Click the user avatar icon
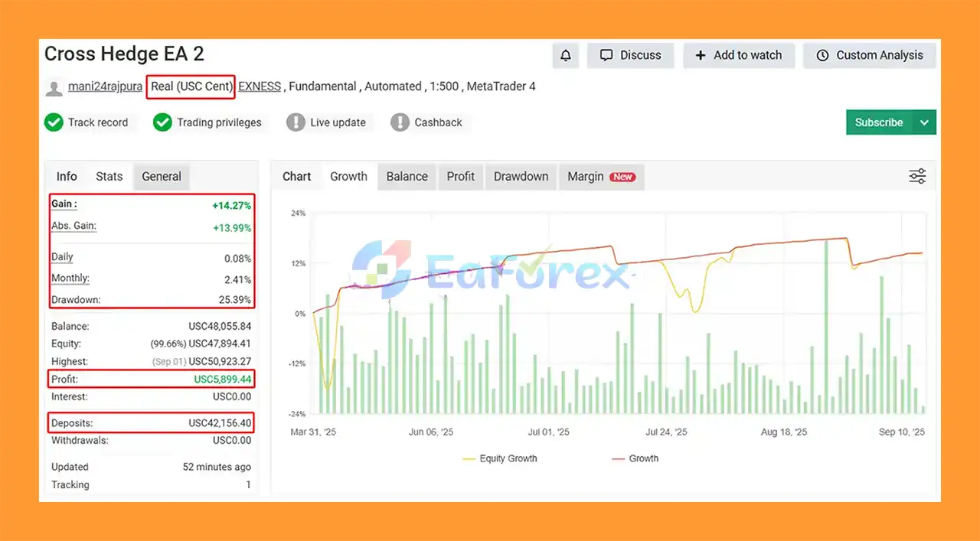 (54, 87)
